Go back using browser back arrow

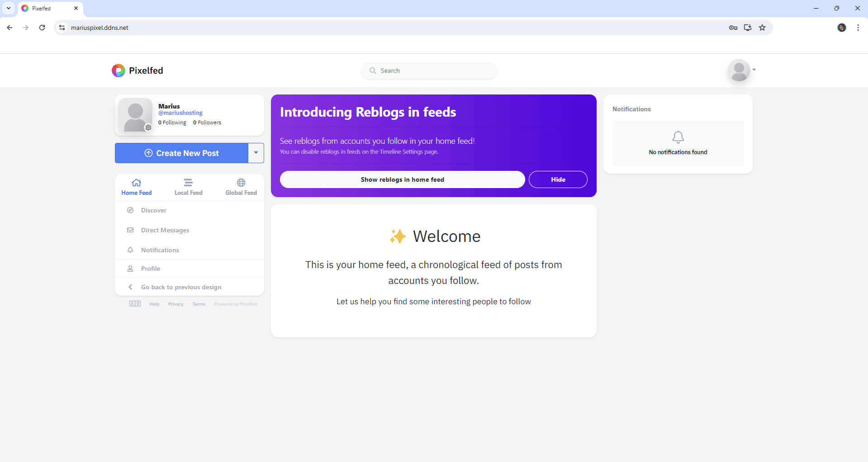coord(9,28)
